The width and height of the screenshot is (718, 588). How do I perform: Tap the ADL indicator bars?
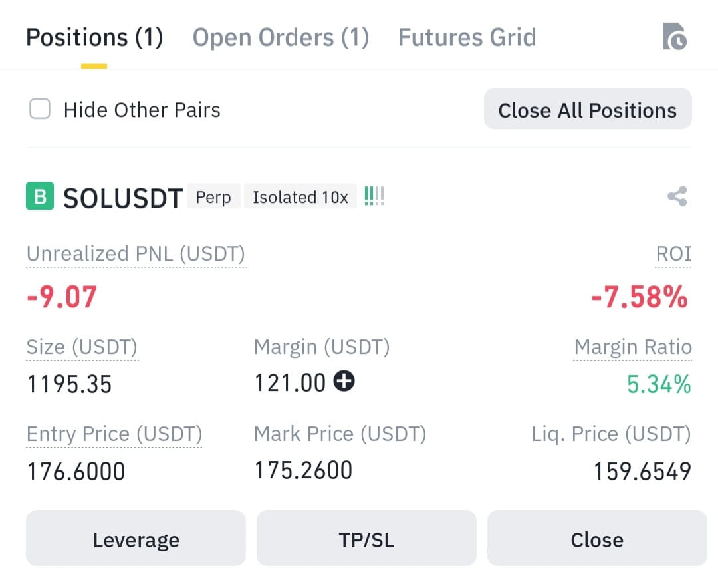coord(374,196)
